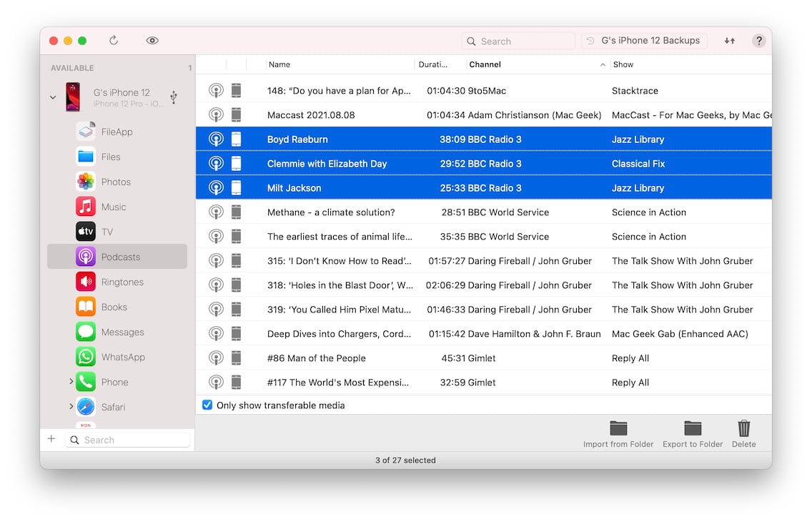Select Podcasts in the sidebar
Image resolution: width=812 pixels, height=522 pixels.
[x=117, y=256]
